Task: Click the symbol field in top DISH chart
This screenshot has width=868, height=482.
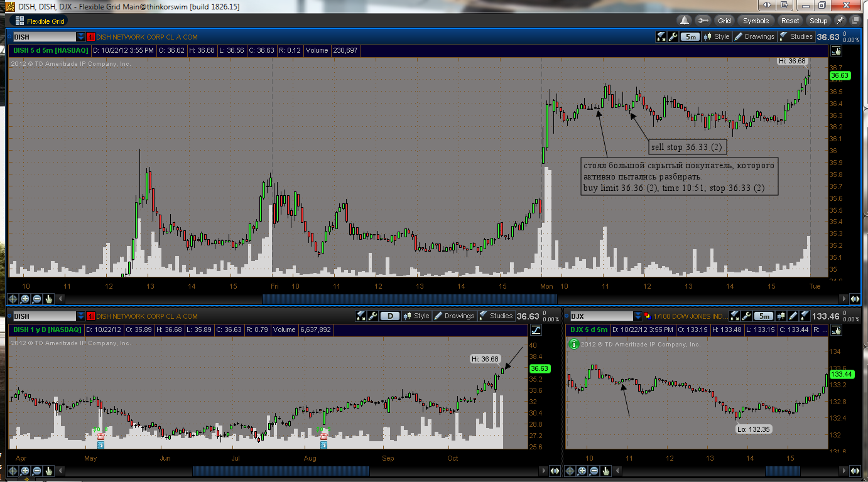Action: click(44, 36)
